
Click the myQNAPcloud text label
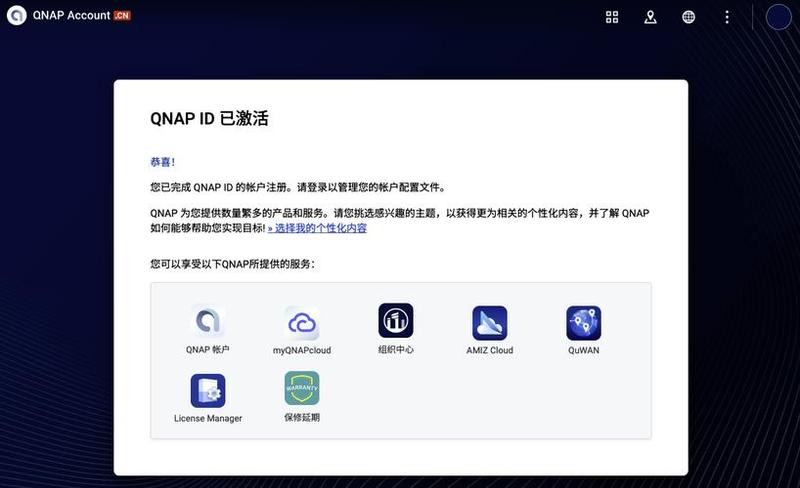(302, 350)
